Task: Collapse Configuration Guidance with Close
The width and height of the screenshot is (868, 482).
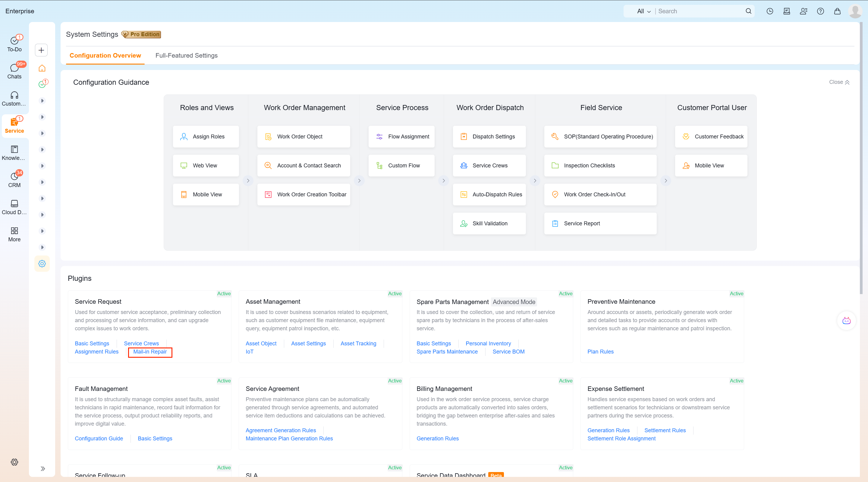Action: point(839,82)
